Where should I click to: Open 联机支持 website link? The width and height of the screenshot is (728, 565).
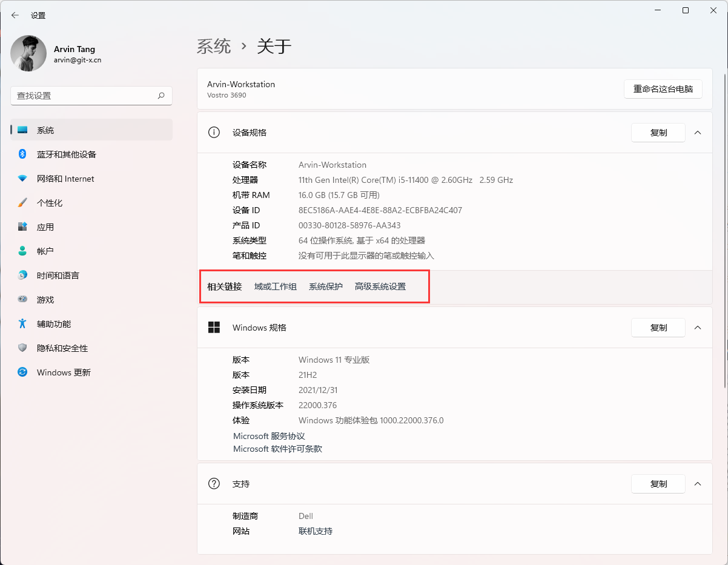[x=316, y=531]
